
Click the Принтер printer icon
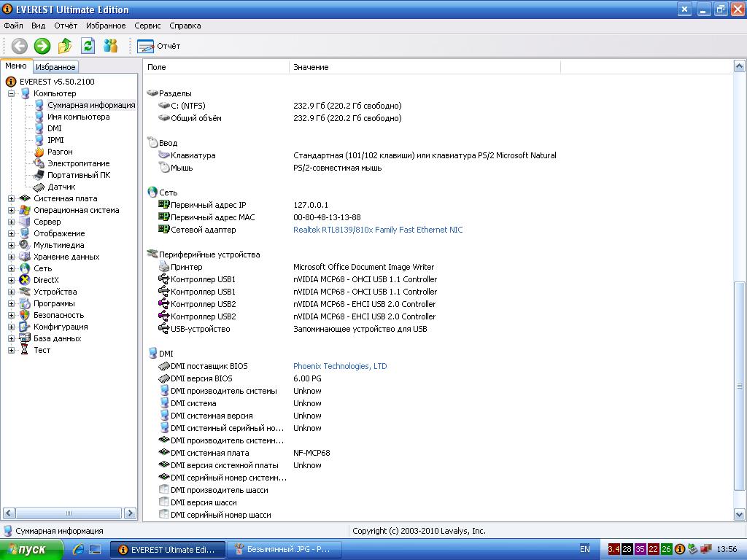pyautogui.click(x=164, y=267)
